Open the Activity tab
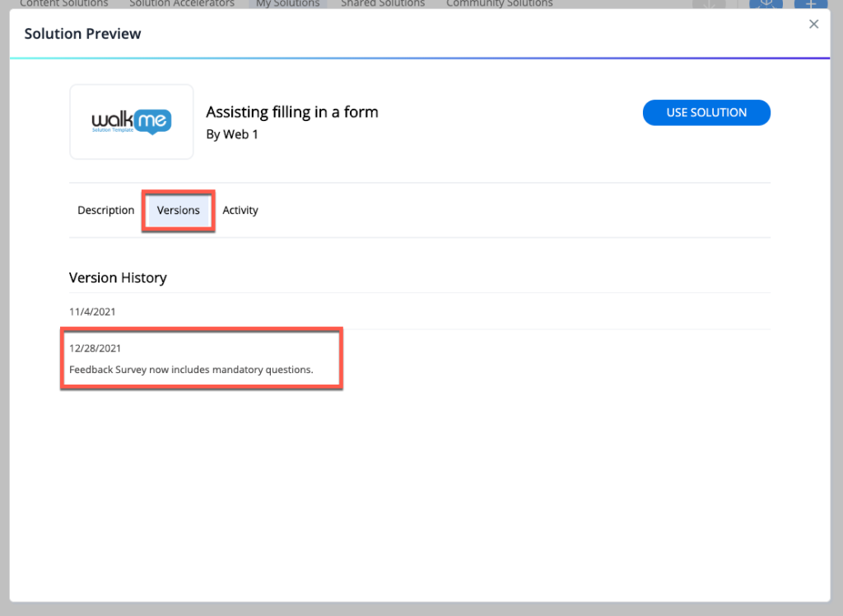This screenshot has width=843, height=616. tap(240, 211)
